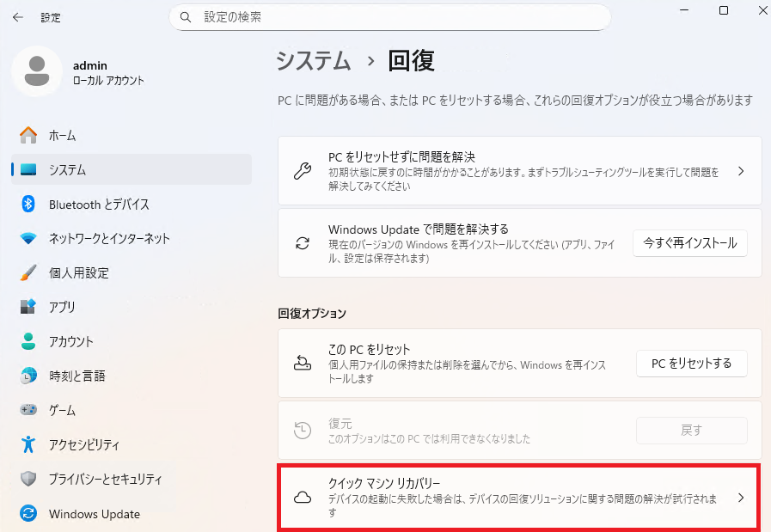This screenshot has height=532, width=771.
Task: Click the Windows Update sync icon in sidebar
Action: [x=28, y=514]
